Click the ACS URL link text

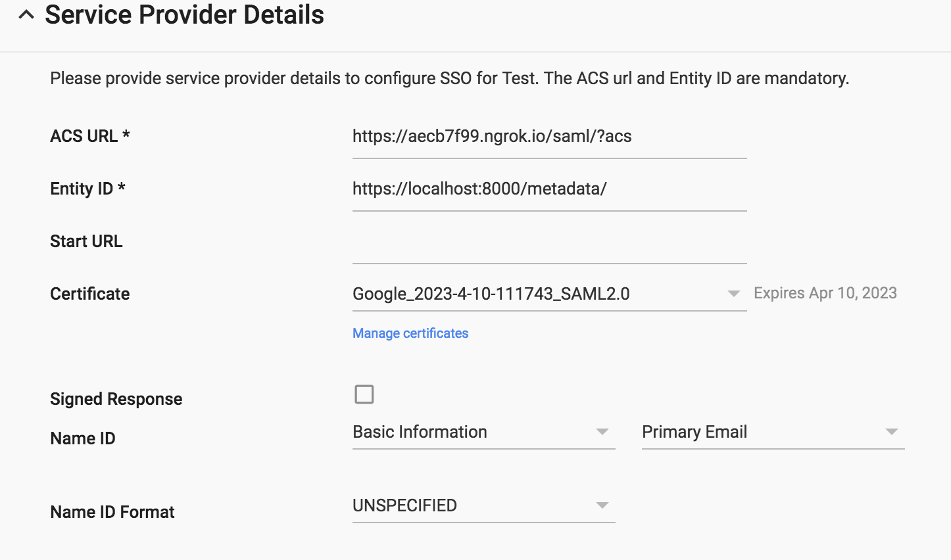pos(492,136)
